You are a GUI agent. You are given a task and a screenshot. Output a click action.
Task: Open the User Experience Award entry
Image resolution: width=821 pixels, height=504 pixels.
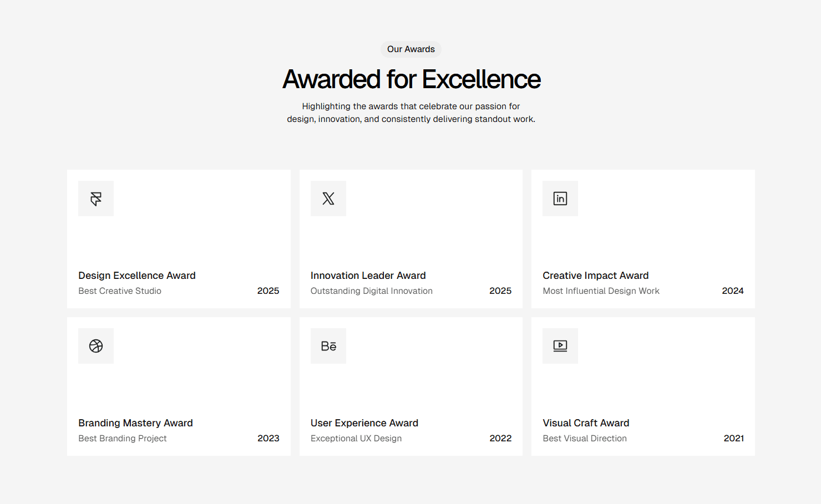pos(364,422)
